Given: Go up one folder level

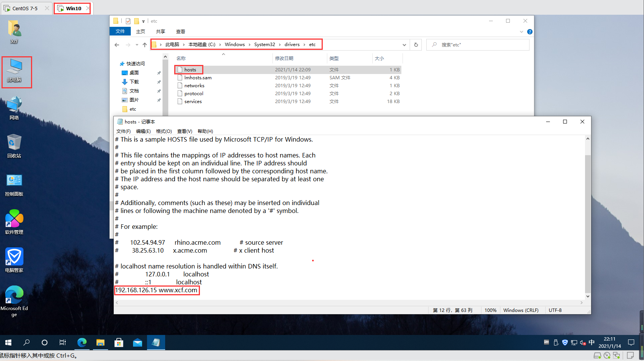Looking at the screenshot, I should coord(145,45).
